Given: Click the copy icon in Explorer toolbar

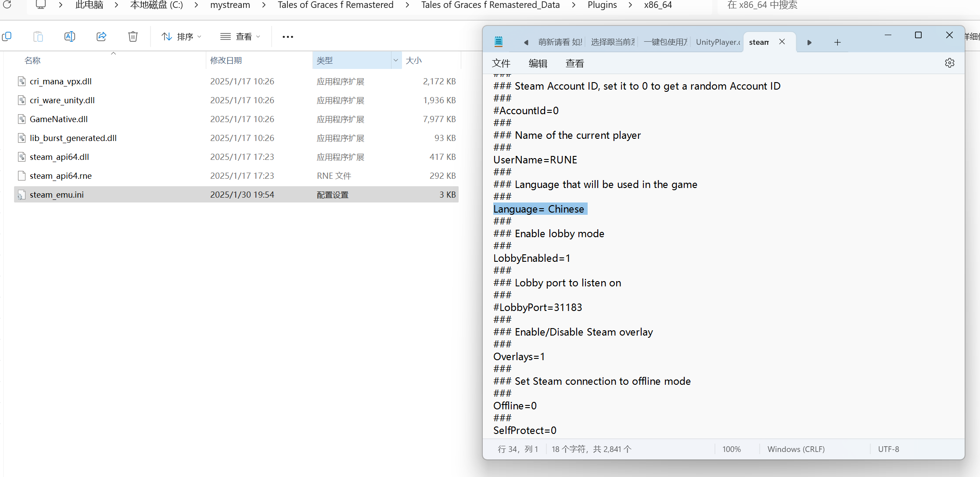Looking at the screenshot, I should point(7,36).
